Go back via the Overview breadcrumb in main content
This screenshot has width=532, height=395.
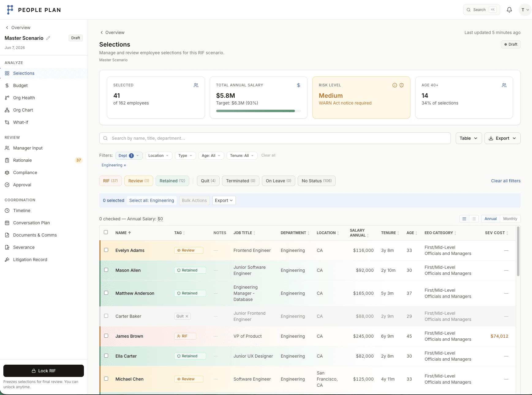tap(112, 32)
